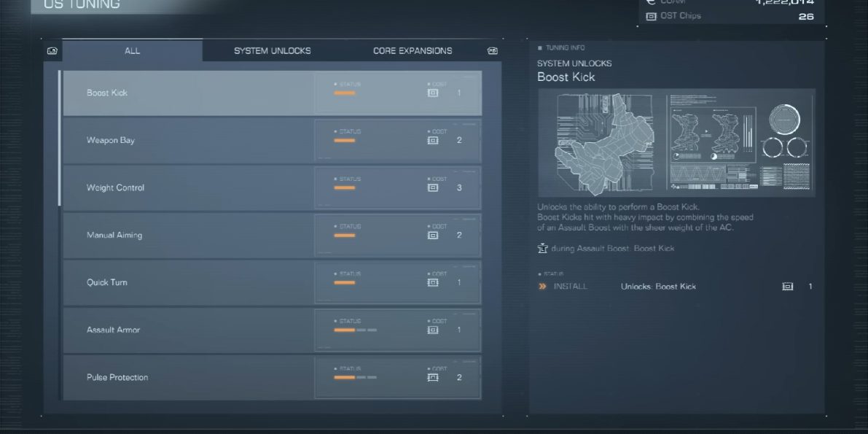The height and width of the screenshot is (434, 868).
Task: Click the Pulse Protection status level indicator
Action: pyautogui.click(x=356, y=377)
